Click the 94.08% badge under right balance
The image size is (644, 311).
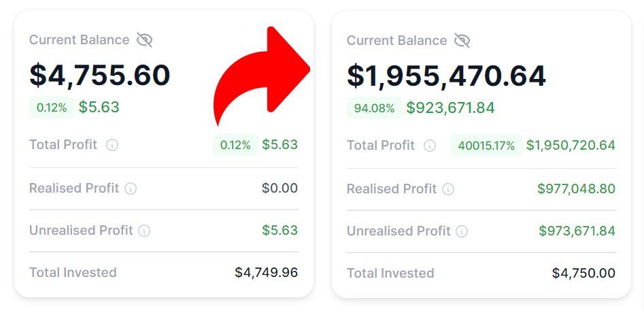pyautogui.click(x=374, y=108)
